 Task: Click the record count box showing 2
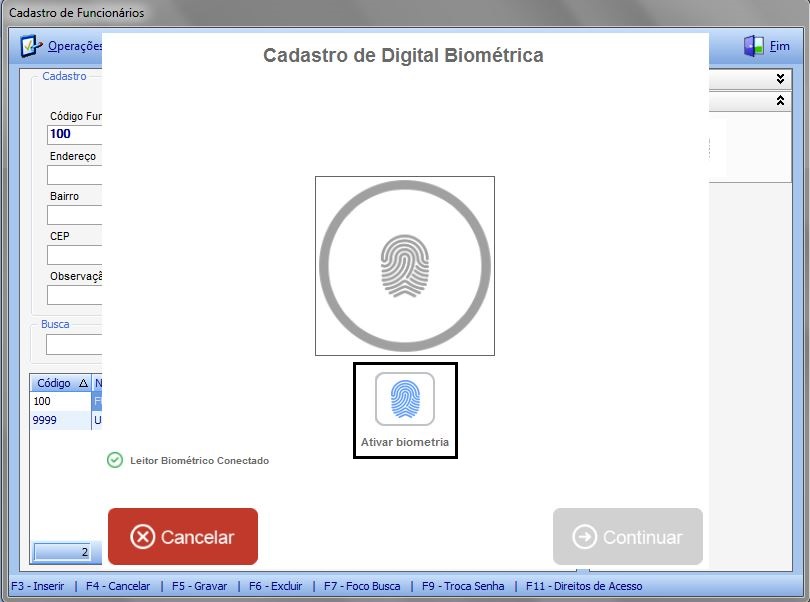coord(62,552)
